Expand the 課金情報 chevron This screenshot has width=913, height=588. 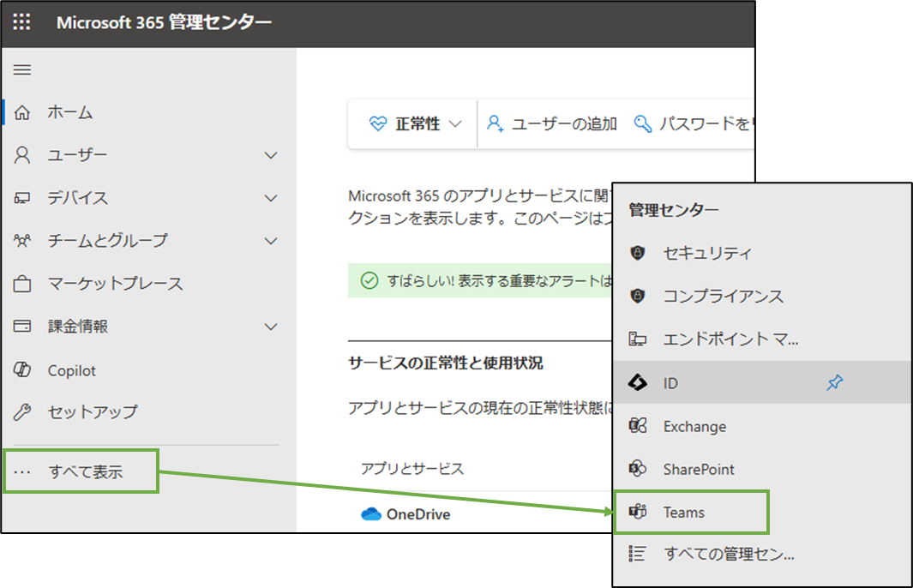[x=271, y=327]
